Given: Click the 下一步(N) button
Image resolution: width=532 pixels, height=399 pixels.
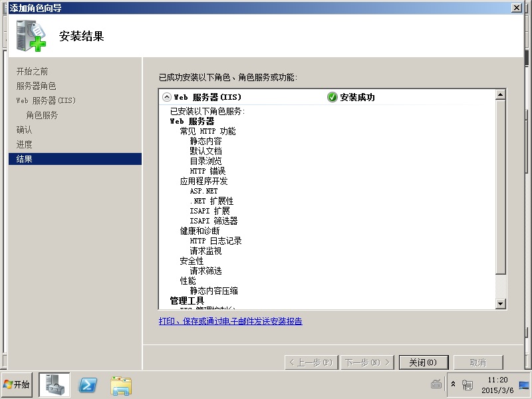Looking at the screenshot, I should (367, 362).
